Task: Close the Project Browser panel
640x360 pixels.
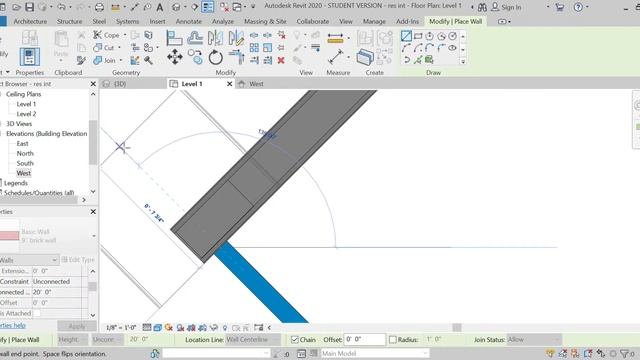Action: [93, 84]
